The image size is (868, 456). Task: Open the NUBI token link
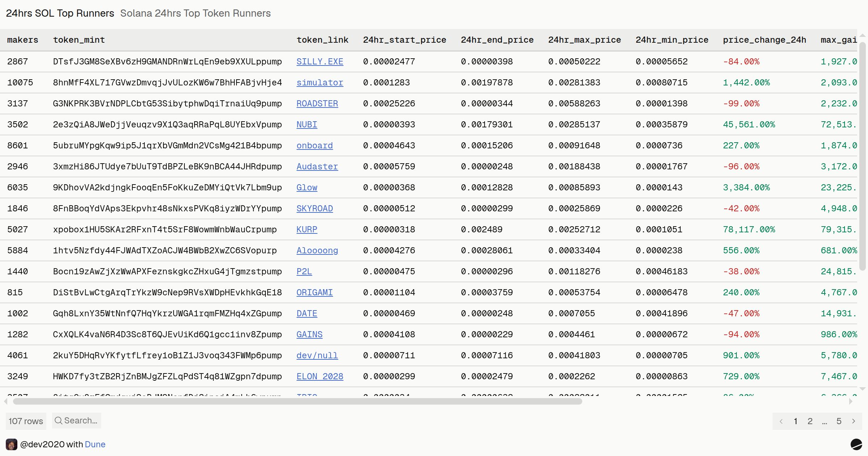307,124
